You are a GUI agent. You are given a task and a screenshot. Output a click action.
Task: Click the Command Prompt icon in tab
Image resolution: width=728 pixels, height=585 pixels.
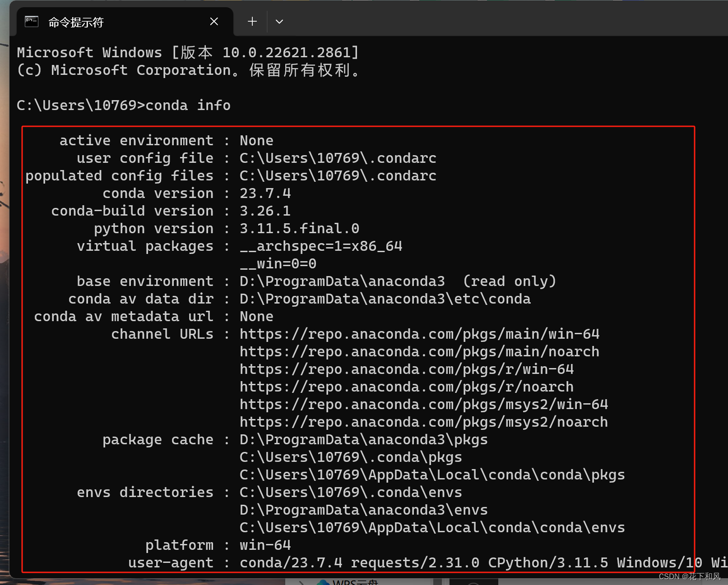(32, 22)
